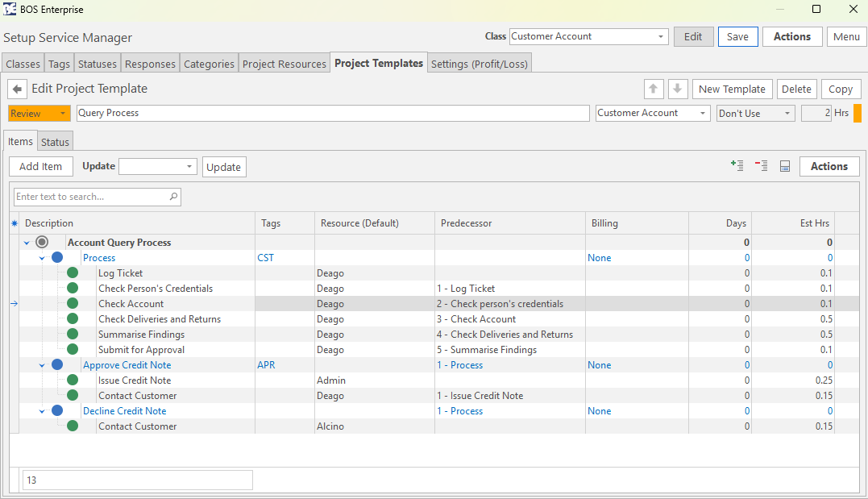Click the Update button

tap(223, 167)
